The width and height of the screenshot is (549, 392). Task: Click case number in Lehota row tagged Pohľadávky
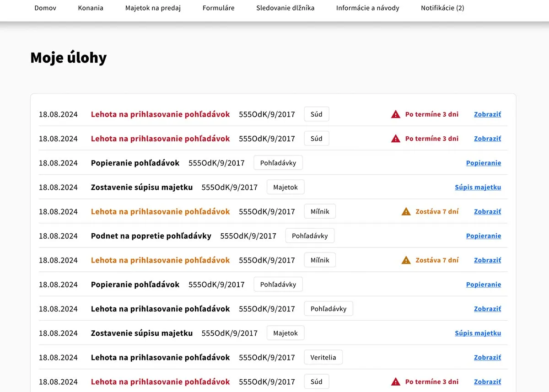pos(267,309)
